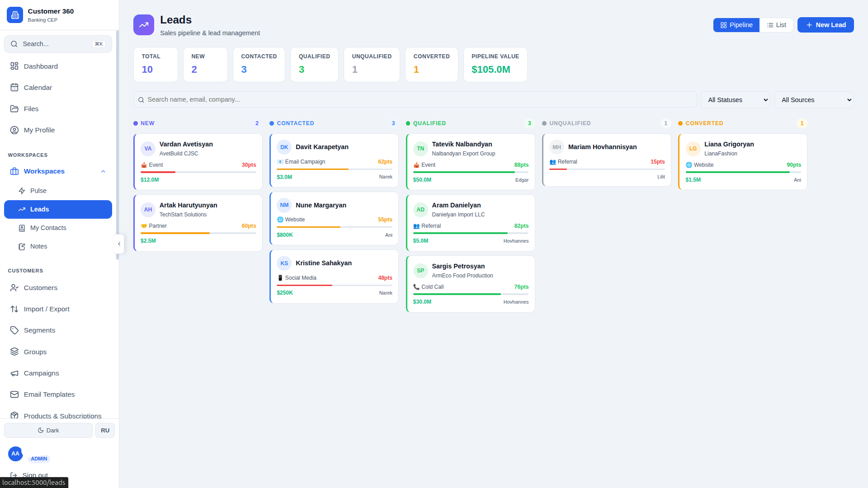Switch to List view
Screen dimensions: 868x488
point(776,25)
